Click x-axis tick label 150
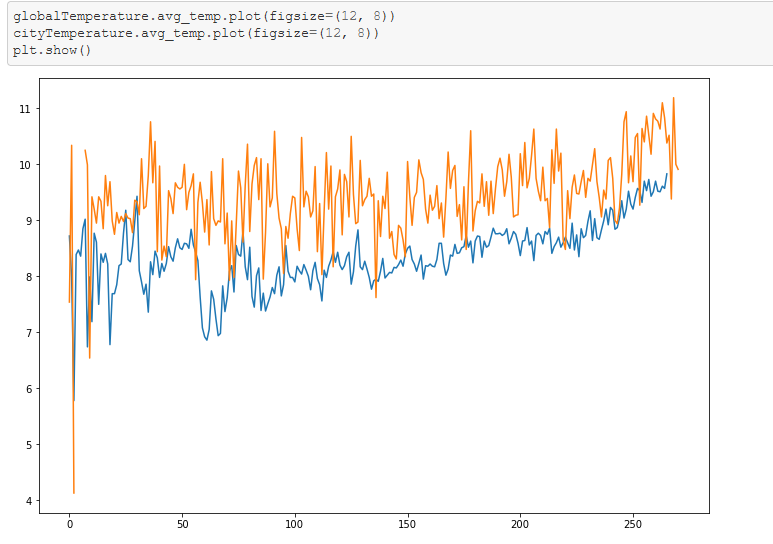The width and height of the screenshot is (773, 544). tap(407, 524)
